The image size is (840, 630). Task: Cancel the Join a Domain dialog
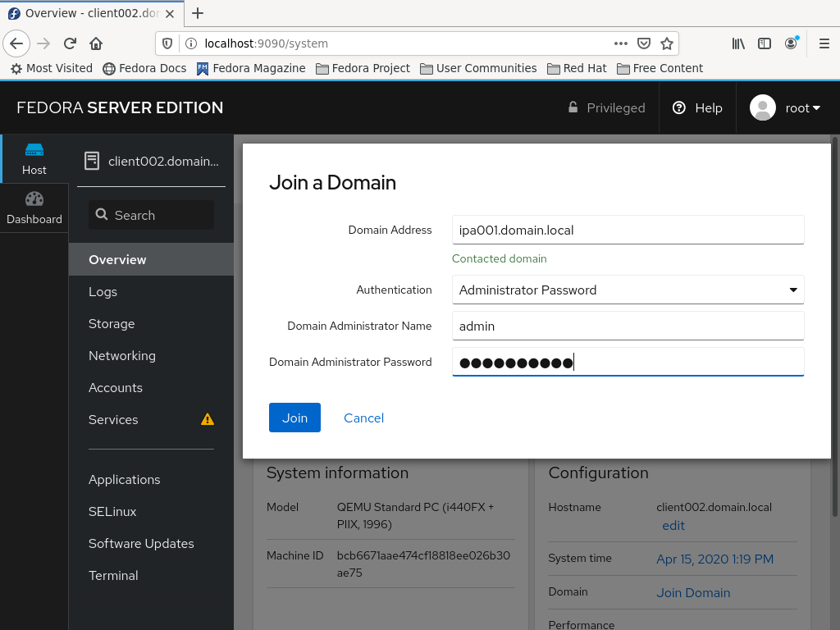tap(363, 418)
